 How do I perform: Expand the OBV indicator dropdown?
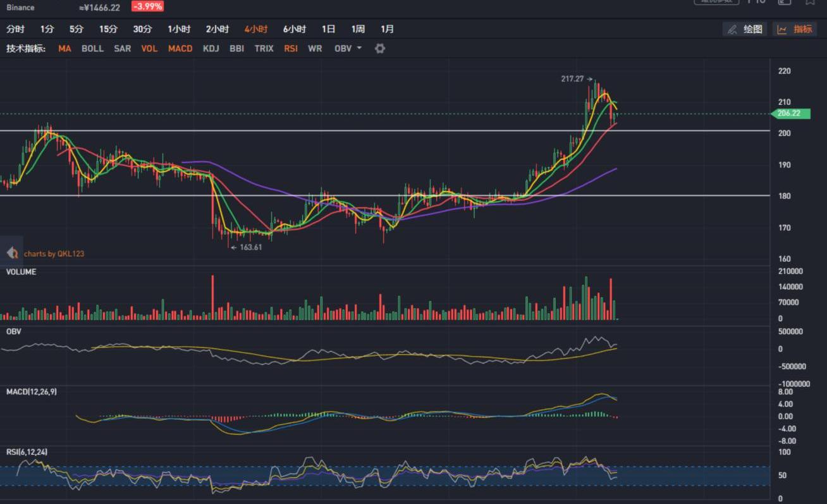click(x=359, y=49)
